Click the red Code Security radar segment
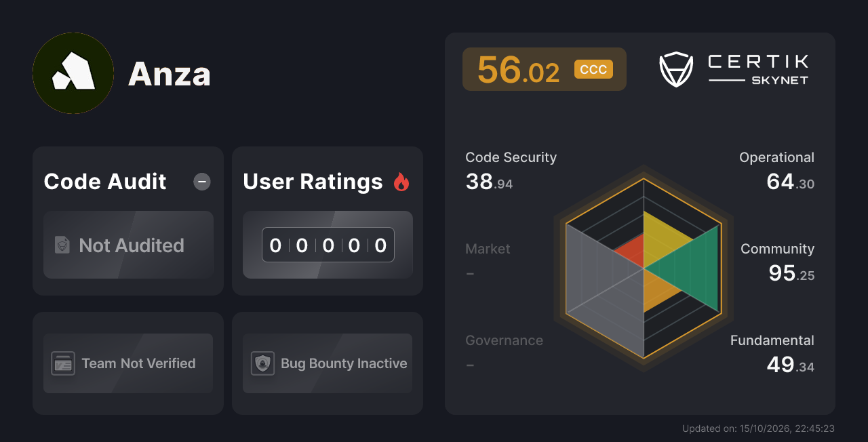 point(632,252)
